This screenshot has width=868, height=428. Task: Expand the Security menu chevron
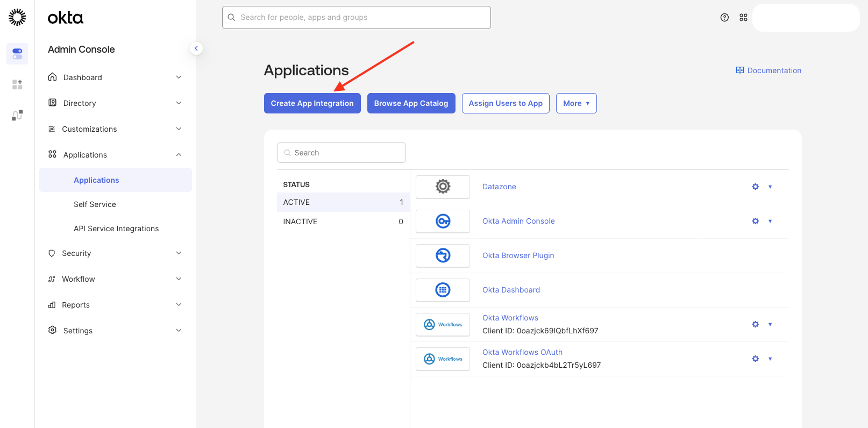coord(179,253)
